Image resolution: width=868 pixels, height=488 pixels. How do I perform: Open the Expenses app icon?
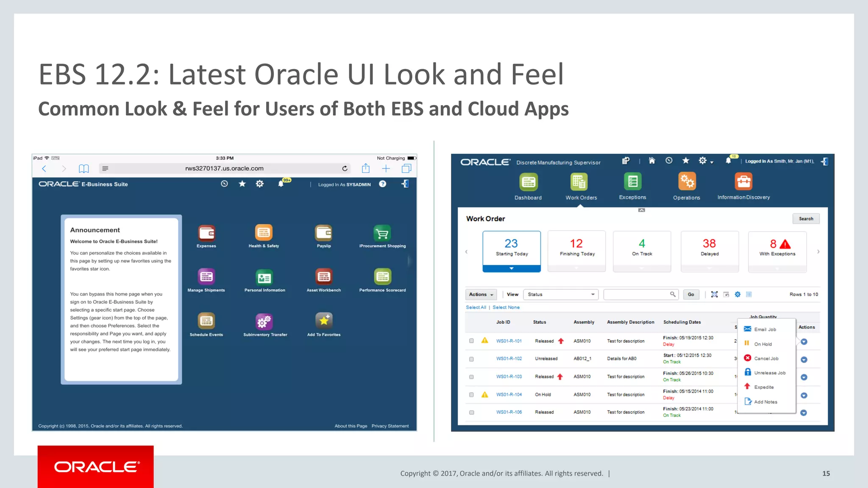click(206, 233)
